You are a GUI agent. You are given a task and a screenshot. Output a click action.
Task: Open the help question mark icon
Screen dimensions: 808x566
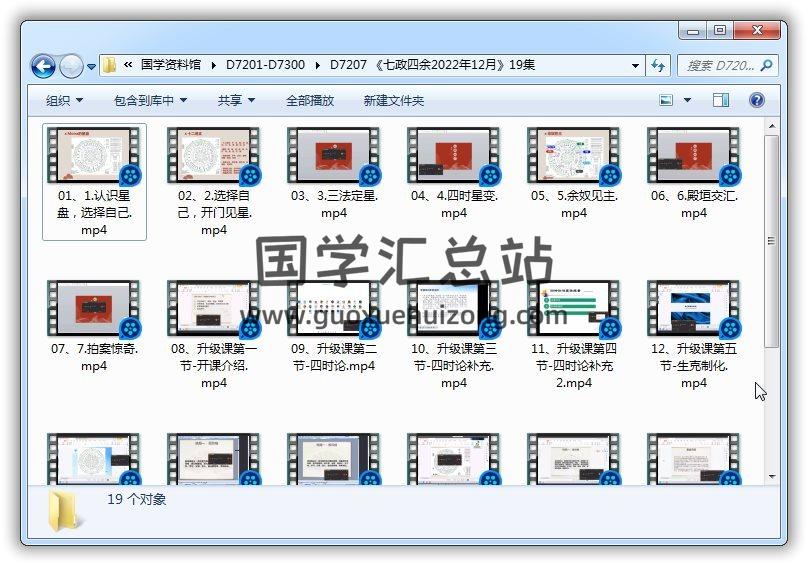click(756, 100)
